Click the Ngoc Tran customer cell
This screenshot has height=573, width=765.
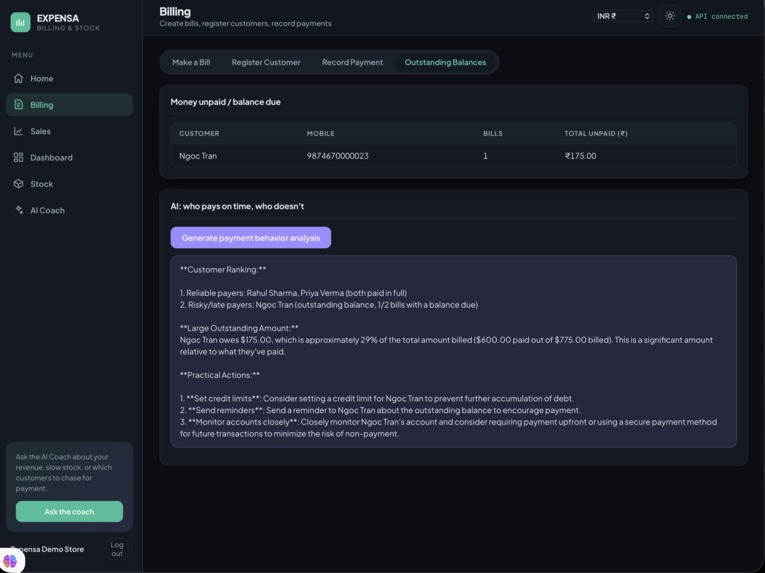click(x=198, y=156)
